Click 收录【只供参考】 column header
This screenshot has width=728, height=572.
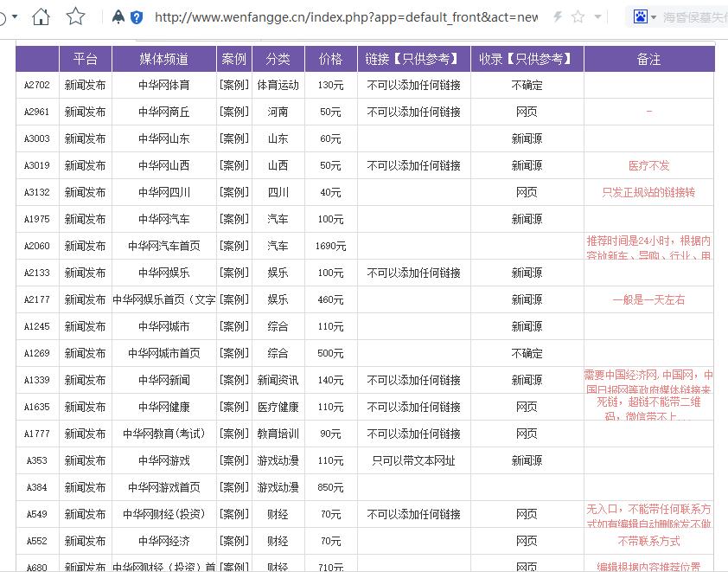click(527, 59)
